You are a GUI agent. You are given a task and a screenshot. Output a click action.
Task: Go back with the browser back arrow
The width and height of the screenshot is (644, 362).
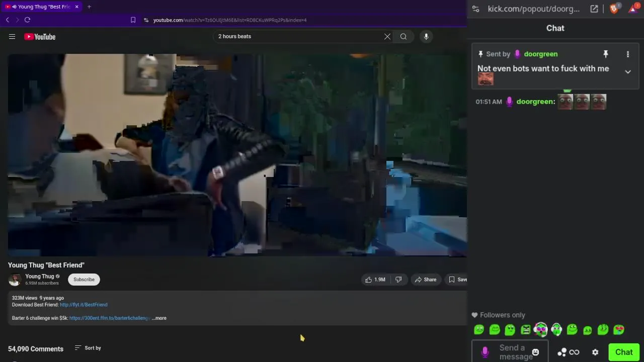pyautogui.click(x=8, y=20)
